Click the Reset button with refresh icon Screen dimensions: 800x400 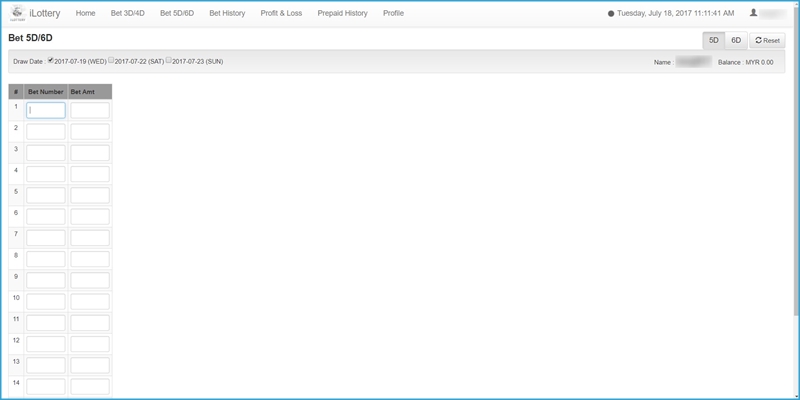tap(767, 41)
